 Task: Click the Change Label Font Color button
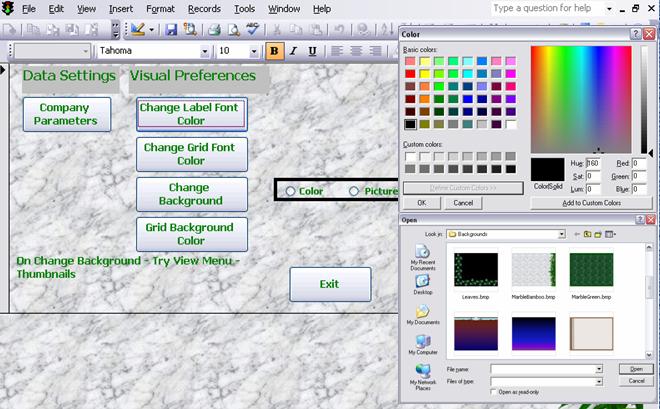tap(191, 113)
